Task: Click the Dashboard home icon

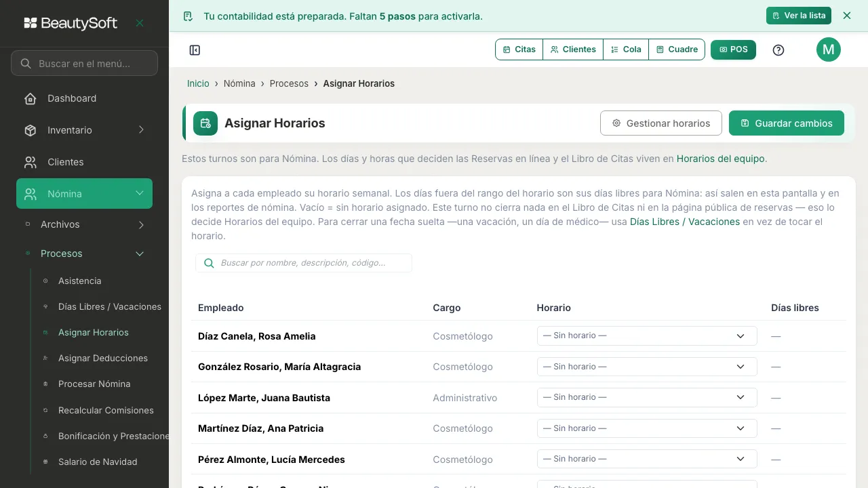Action: click(31, 98)
